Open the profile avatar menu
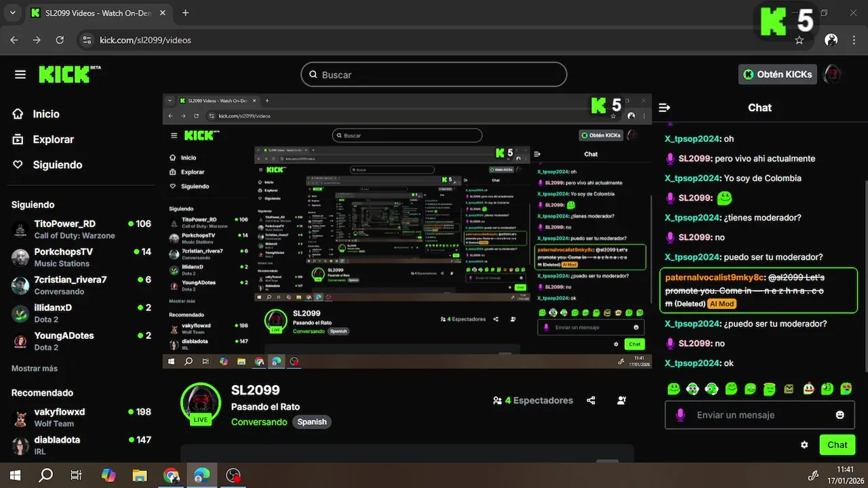 832,75
